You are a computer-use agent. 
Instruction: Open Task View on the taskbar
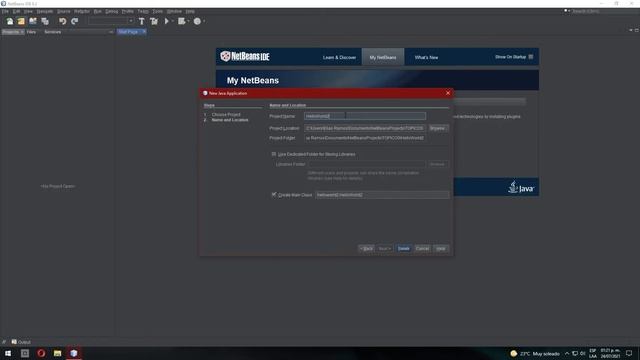click(x=25, y=353)
